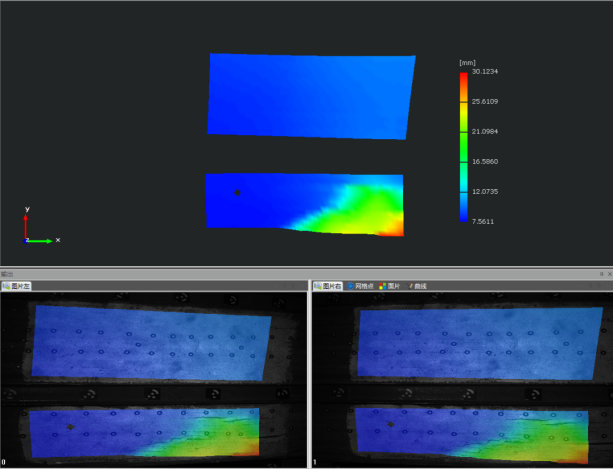Pin the 输出 output panel
Viewport: 613px width, 469px height.
click(x=600, y=273)
